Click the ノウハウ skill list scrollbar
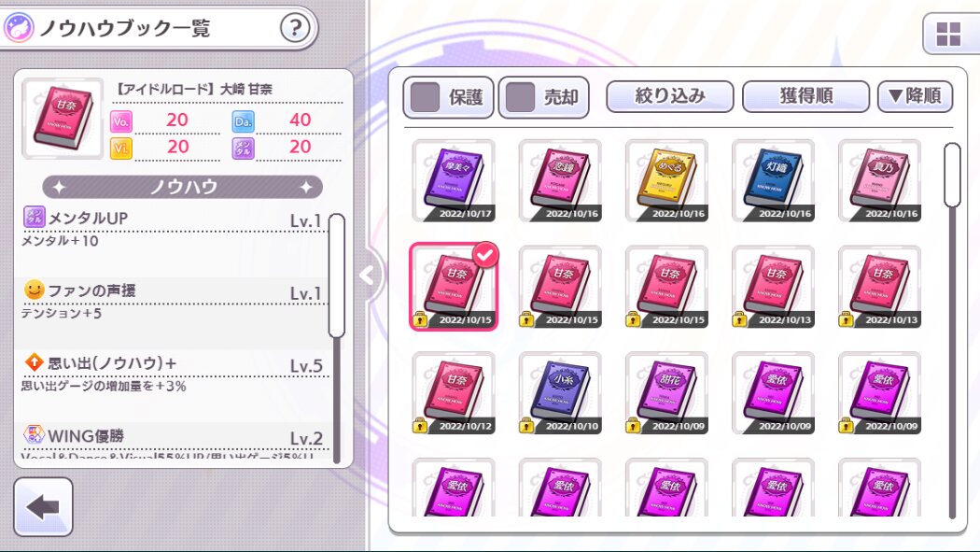This screenshot has width=980, height=552. [x=336, y=276]
